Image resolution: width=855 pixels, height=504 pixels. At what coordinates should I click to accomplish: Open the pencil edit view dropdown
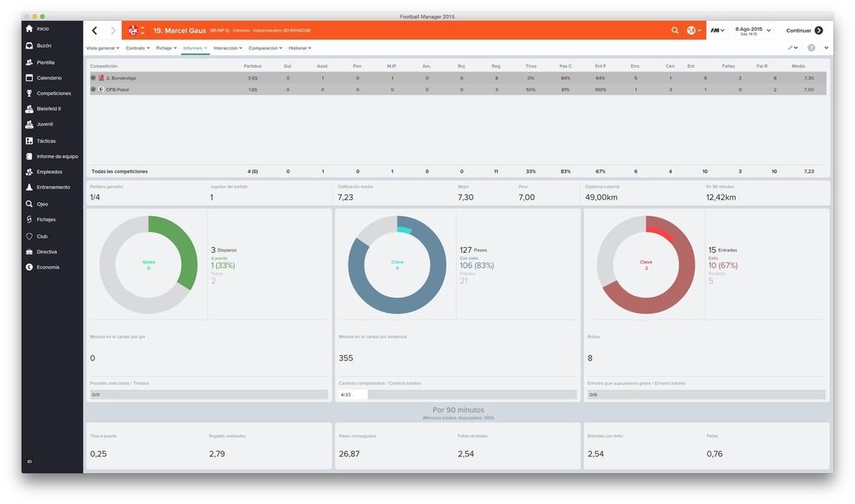792,48
